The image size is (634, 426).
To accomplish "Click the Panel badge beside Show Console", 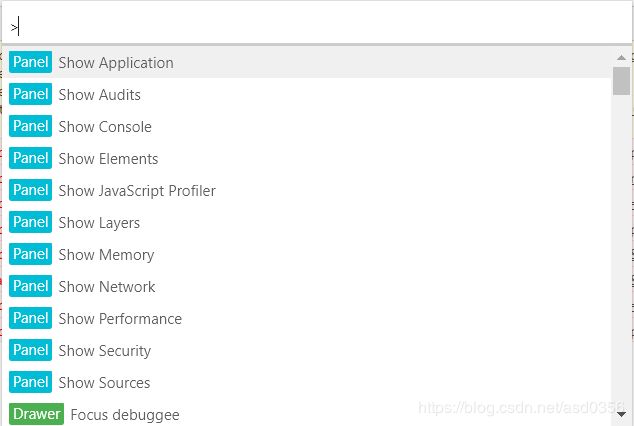I will (31, 126).
